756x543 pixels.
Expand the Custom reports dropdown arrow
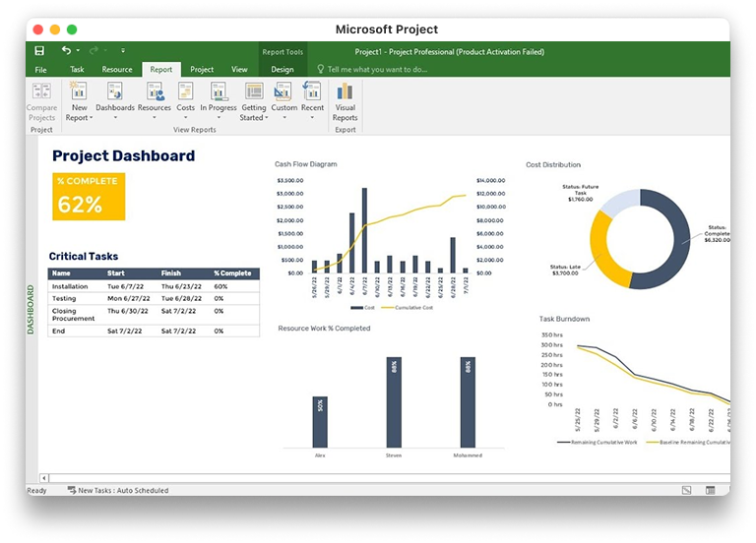coord(283,118)
